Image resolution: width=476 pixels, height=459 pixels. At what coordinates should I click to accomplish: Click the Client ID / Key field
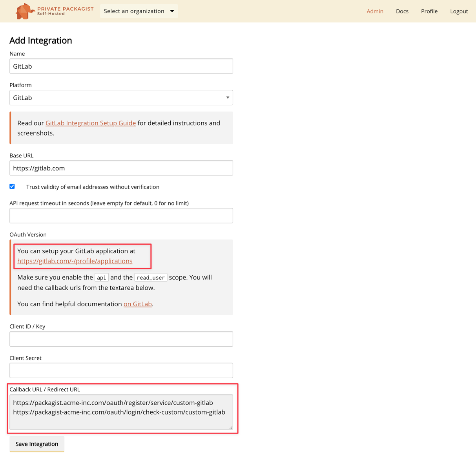[x=121, y=339]
